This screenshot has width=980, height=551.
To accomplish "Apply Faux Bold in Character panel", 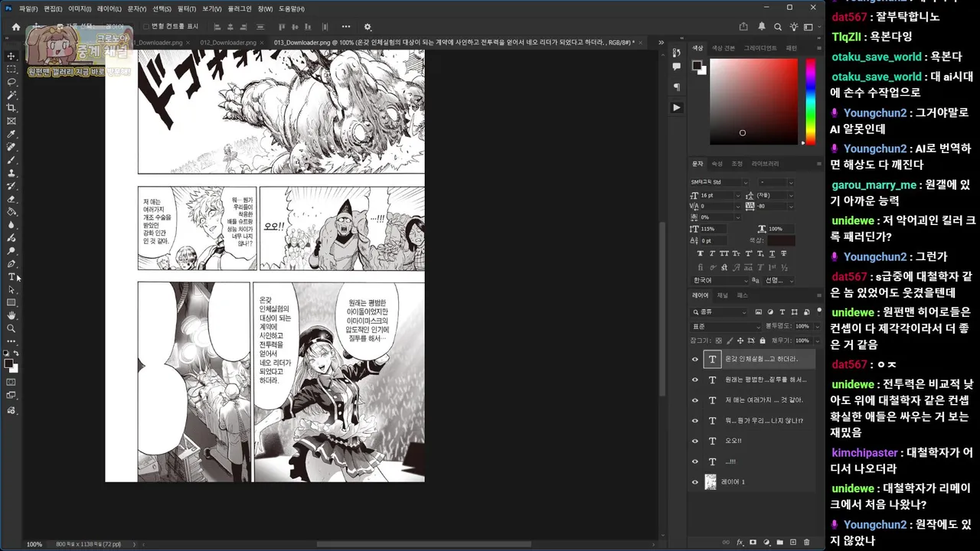I will pos(700,253).
